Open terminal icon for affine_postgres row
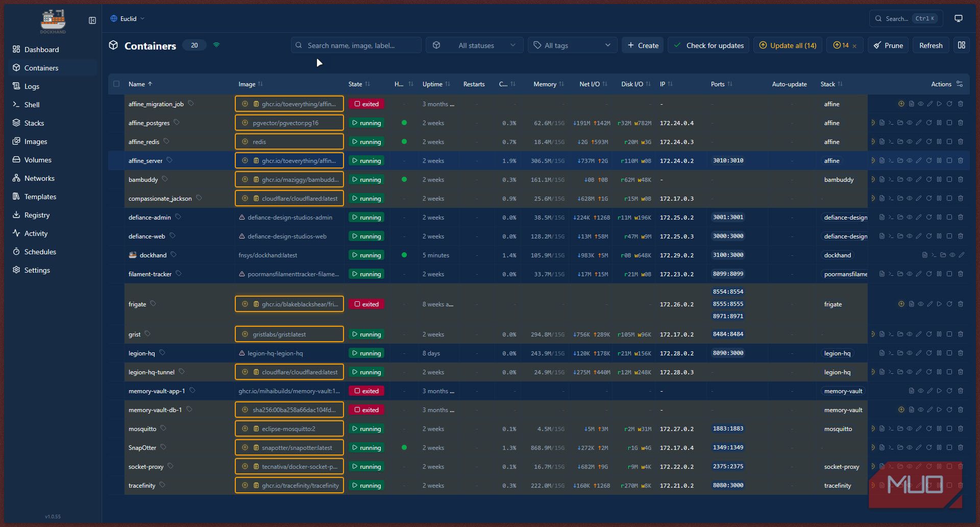Screen dimensions: 980x527 pyautogui.click(x=891, y=123)
